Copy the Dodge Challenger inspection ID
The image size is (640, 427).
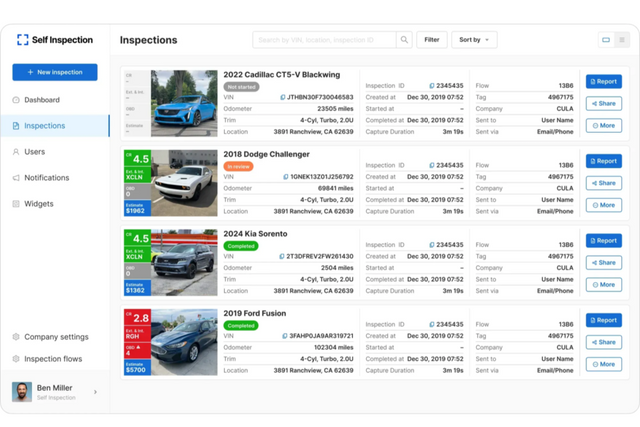pyautogui.click(x=432, y=165)
